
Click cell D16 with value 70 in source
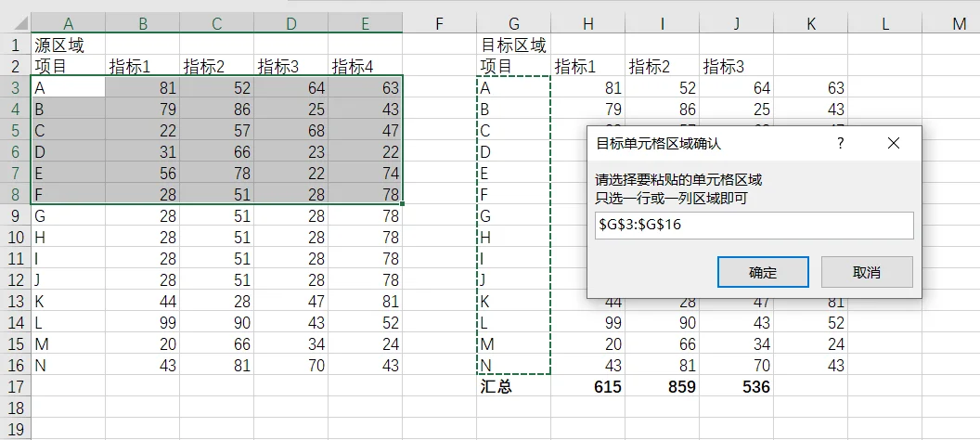[x=291, y=365]
